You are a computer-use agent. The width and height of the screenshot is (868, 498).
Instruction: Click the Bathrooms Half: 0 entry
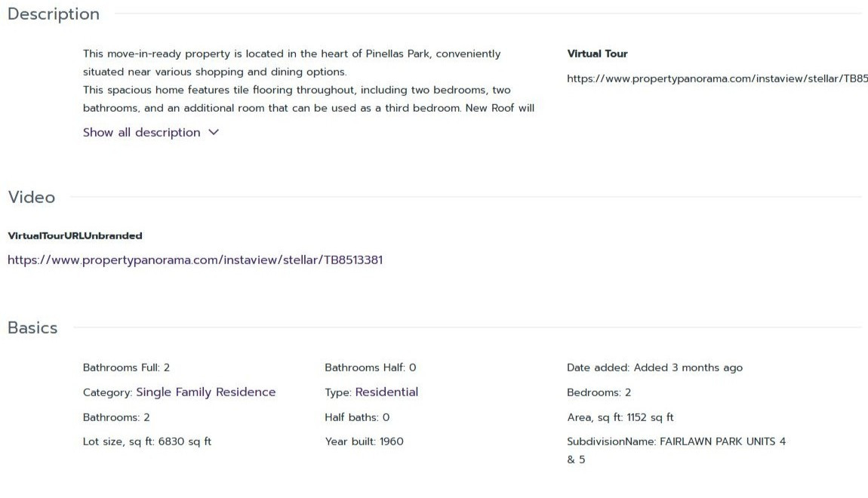click(371, 367)
